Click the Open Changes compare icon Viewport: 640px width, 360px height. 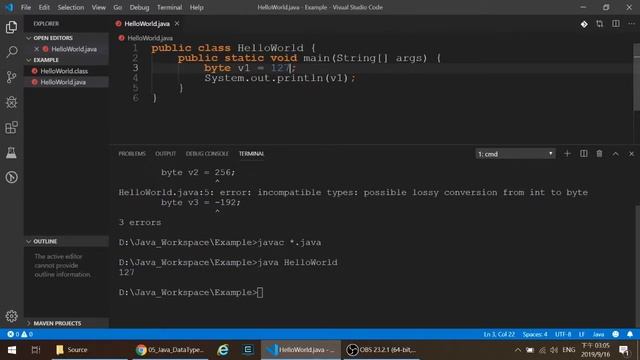[x=600, y=24]
